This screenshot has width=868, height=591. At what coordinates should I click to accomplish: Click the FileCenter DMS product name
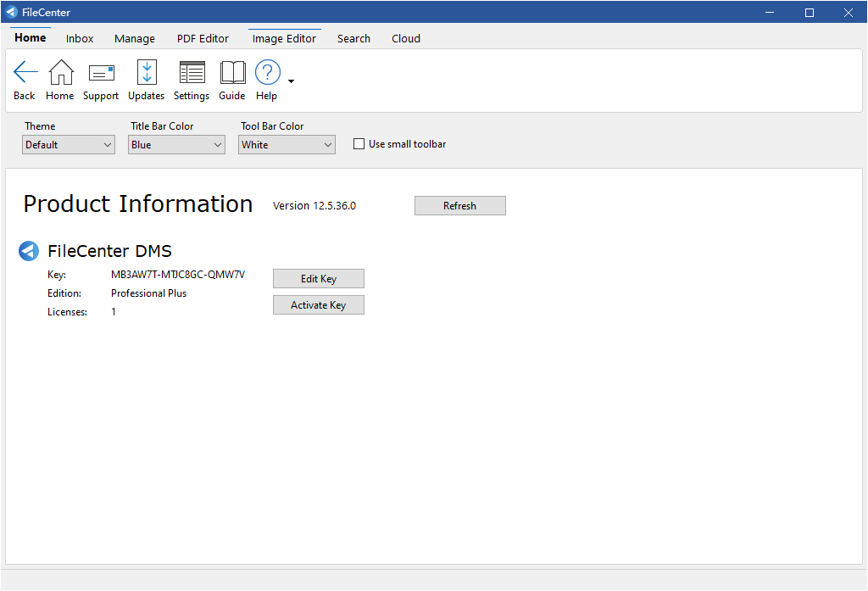tap(109, 251)
